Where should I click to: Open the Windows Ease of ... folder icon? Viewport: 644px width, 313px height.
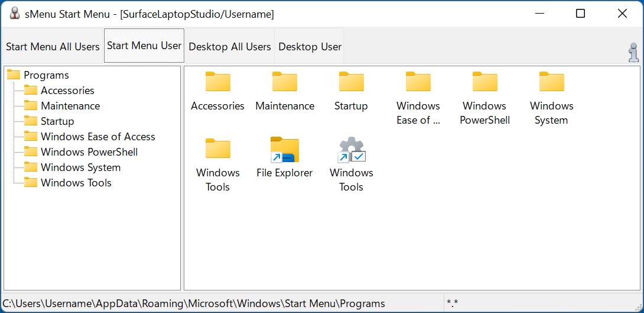(418, 82)
